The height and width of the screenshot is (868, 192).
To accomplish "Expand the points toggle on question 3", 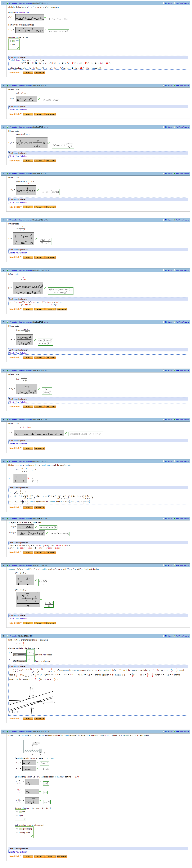I will point(7,127).
